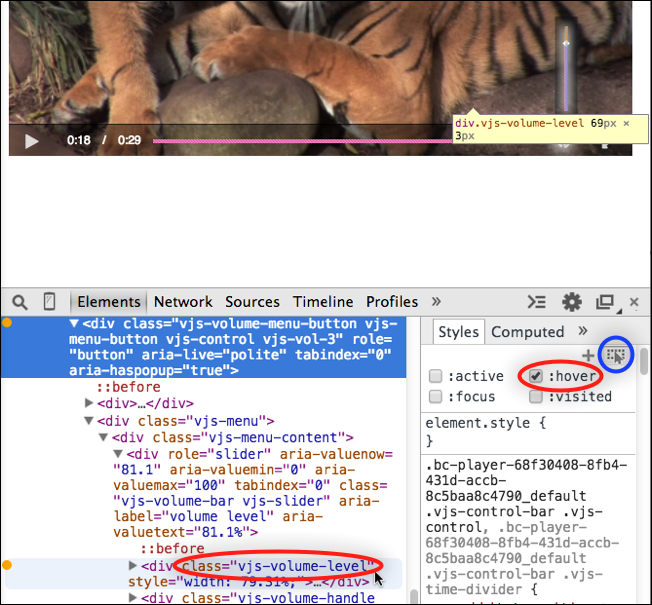Click the dock/undock DevTools icon
Image resolution: width=652 pixels, height=605 pixels.
[605, 302]
